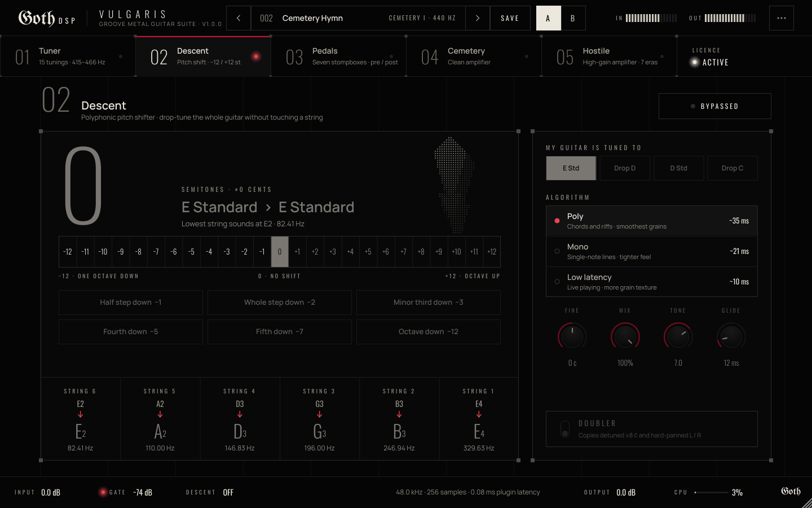Apply Octave down -12 preset
812x508 pixels.
pos(429,332)
